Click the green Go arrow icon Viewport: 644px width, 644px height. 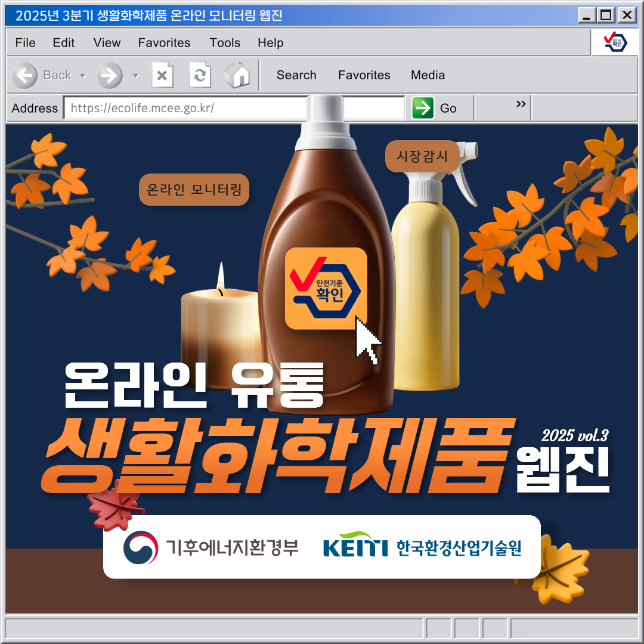click(423, 108)
